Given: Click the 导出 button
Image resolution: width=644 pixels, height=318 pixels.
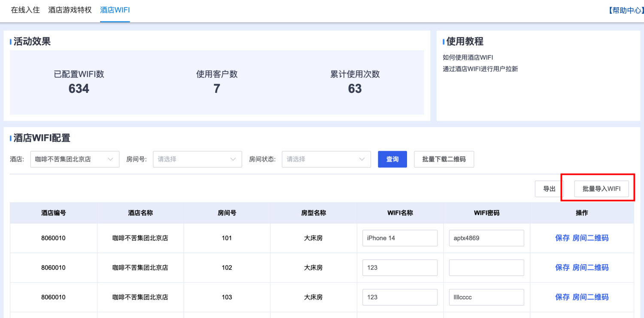Looking at the screenshot, I should tap(549, 189).
